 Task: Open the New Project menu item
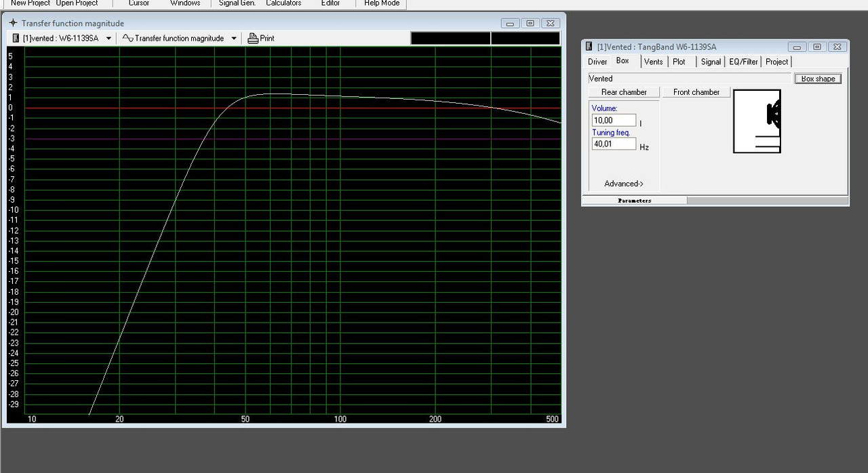[31, 3]
